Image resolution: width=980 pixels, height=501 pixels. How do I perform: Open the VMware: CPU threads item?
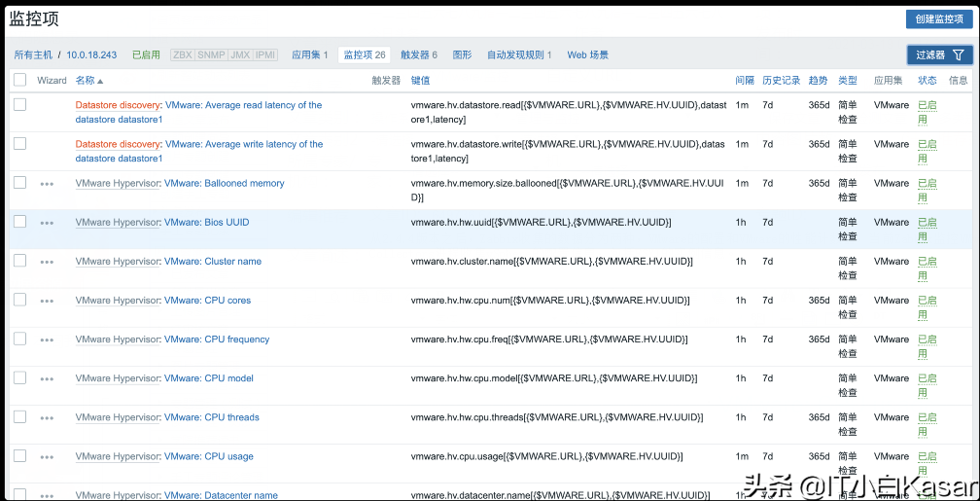211,417
